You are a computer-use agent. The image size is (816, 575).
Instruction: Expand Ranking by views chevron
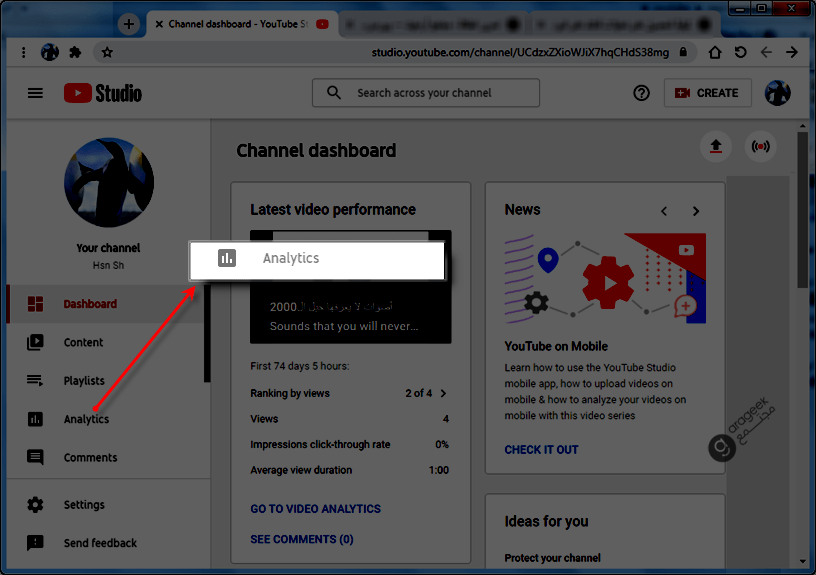point(443,393)
